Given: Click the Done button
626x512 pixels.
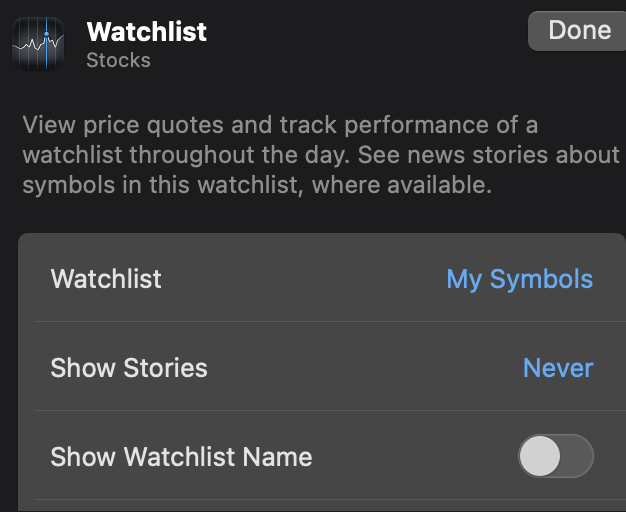Looking at the screenshot, I should pyautogui.click(x=579, y=31).
